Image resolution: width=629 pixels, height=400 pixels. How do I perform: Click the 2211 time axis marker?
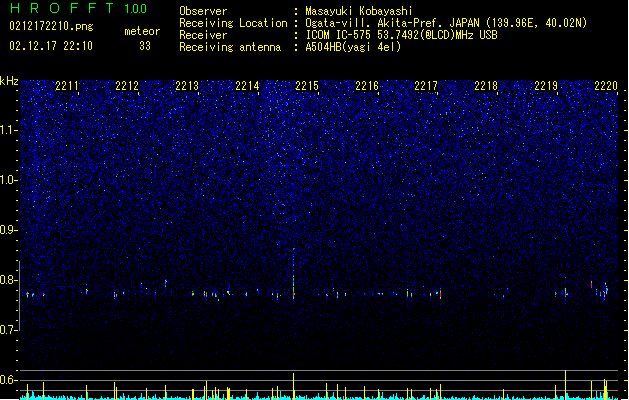click(67, 86)
